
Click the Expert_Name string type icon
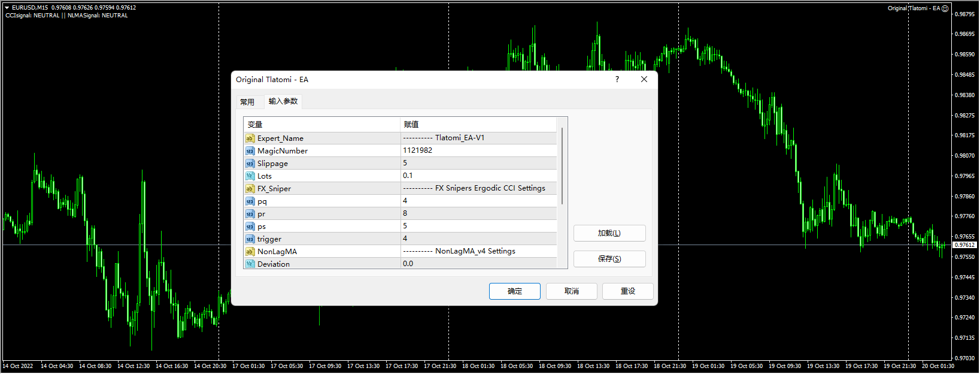(250, 138)
